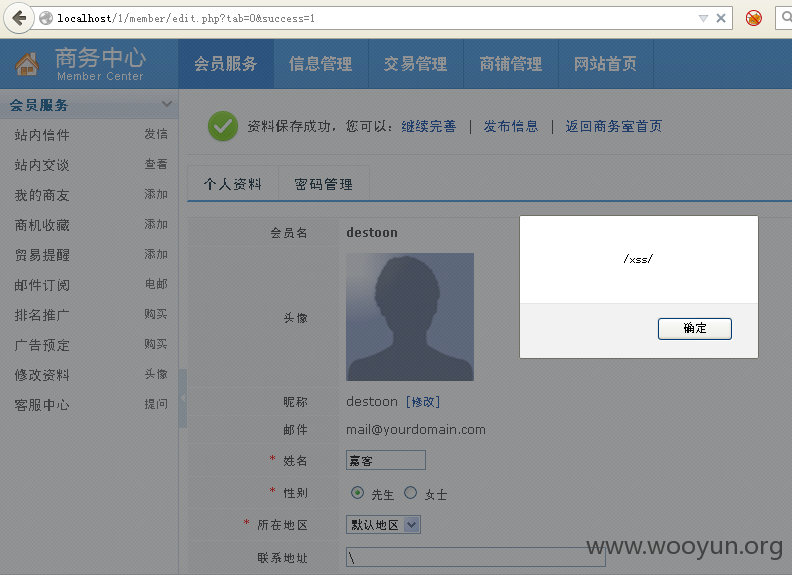Click the mail@yourdomain.com email text
Screen dimensions: 792x575
(x=416, y=429)
